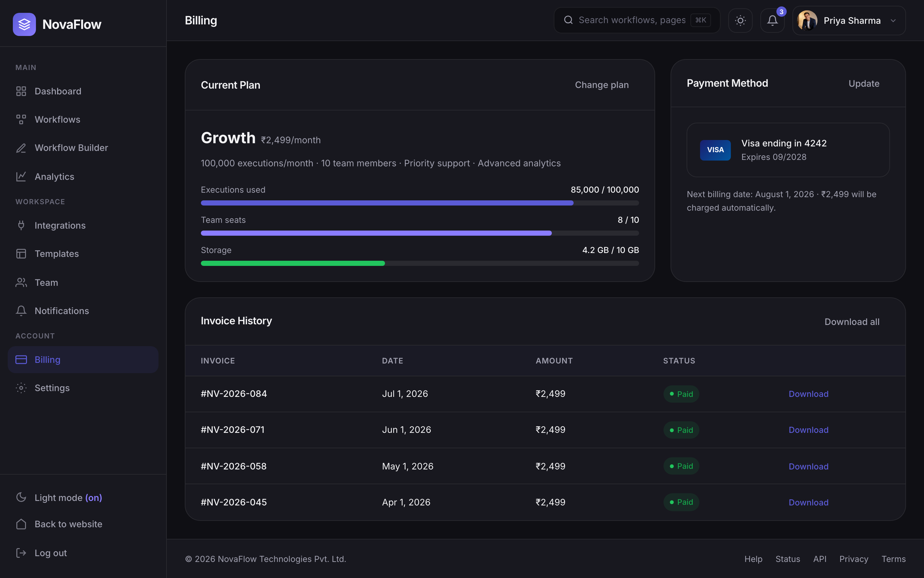Screen dimensions: 924x578
Task: Click the moon icon beside Light mode
Action: [x=21, y=497]
